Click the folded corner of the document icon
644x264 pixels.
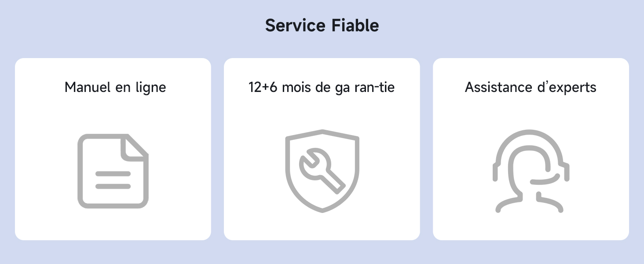135,147
